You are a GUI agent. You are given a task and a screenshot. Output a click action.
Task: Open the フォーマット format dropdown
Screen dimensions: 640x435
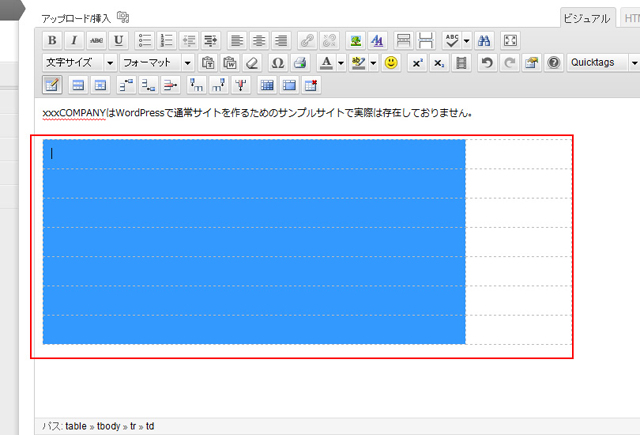(x=157, y=63)
